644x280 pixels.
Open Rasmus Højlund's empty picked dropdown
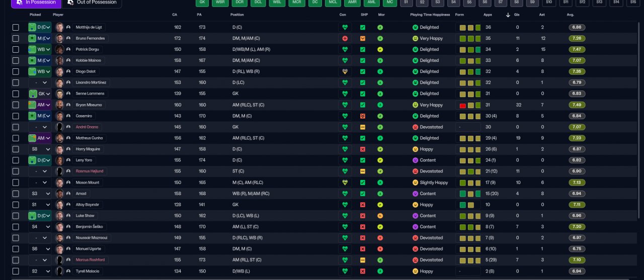pos(40,171)
